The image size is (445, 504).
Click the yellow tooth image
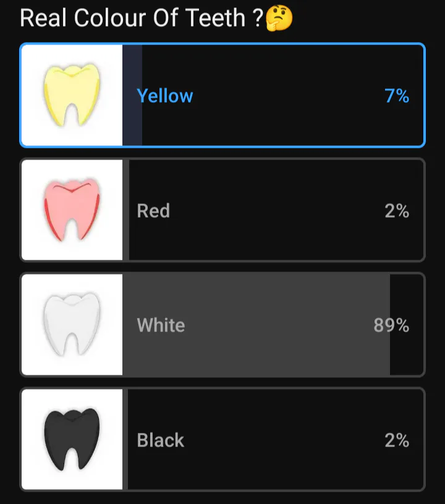72,95
